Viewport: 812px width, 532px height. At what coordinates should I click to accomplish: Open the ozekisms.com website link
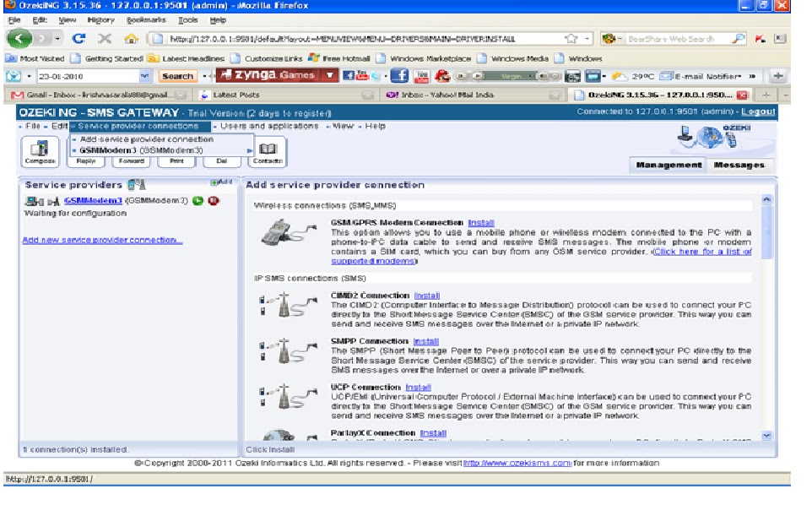pyautogui.click(x=518, y=463)
